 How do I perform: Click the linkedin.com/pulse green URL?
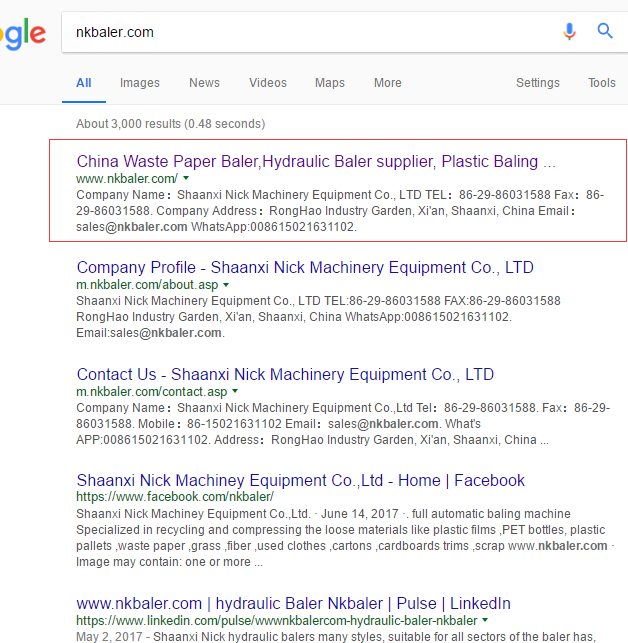point(277,621)
